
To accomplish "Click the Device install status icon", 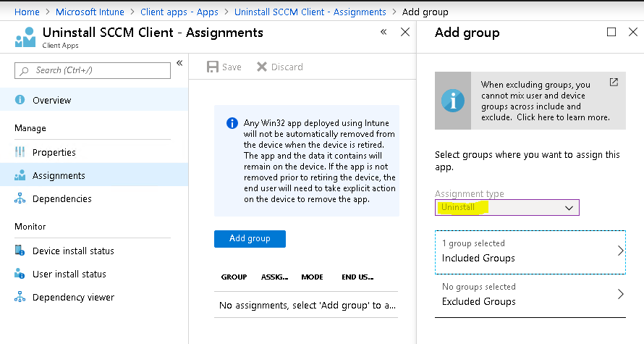I will (20, 251).
